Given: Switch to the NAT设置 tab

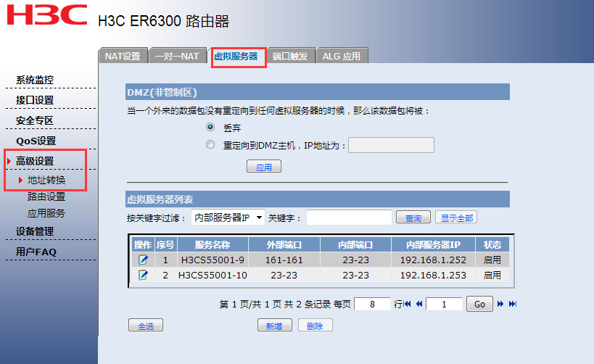Looking at the screenshot, I should (x=123, y=56).
